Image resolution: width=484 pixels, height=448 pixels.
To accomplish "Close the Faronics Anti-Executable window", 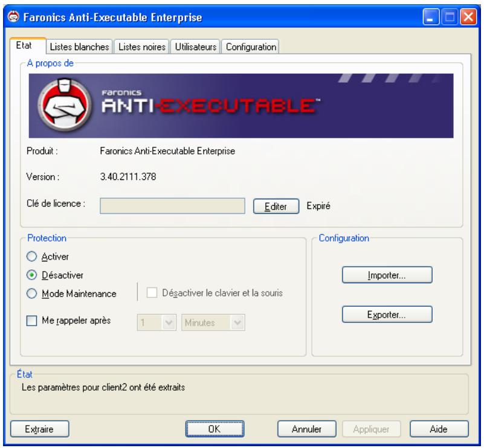I will [x=468, y=17].
